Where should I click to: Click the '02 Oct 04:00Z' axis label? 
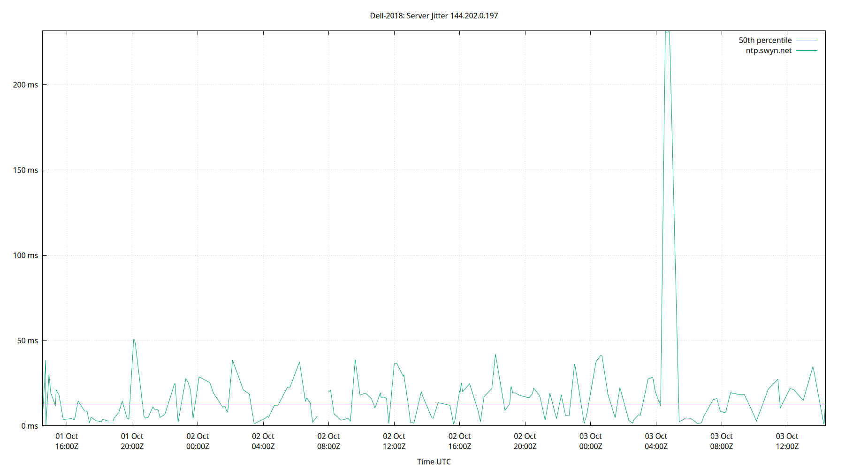pos(263,441)
